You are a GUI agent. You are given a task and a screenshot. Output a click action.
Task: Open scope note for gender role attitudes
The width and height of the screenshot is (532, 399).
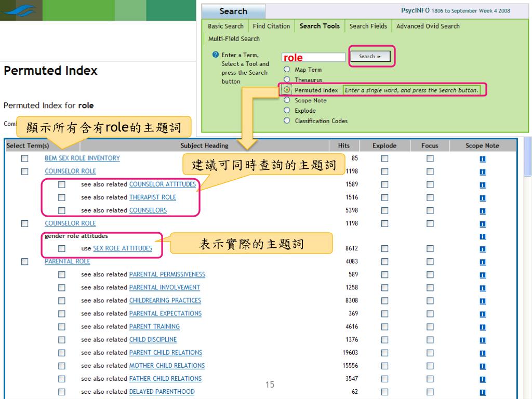tap(483, 236)
